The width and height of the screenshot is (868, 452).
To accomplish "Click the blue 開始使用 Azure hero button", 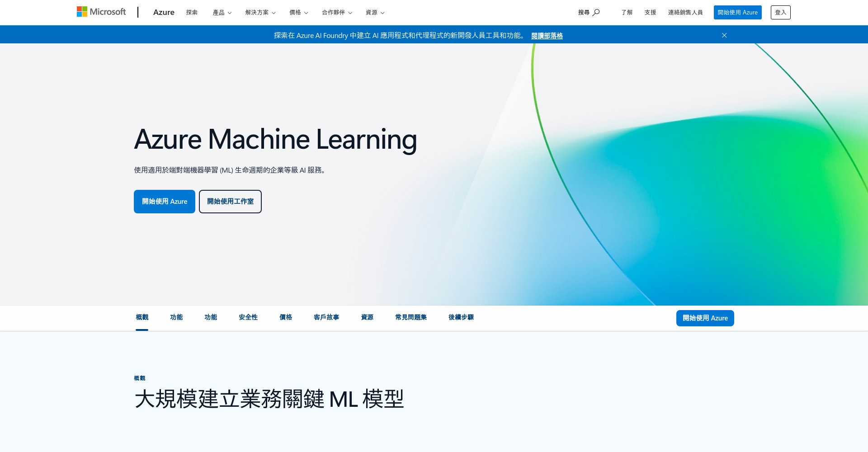I will click(x=165, y=202).
